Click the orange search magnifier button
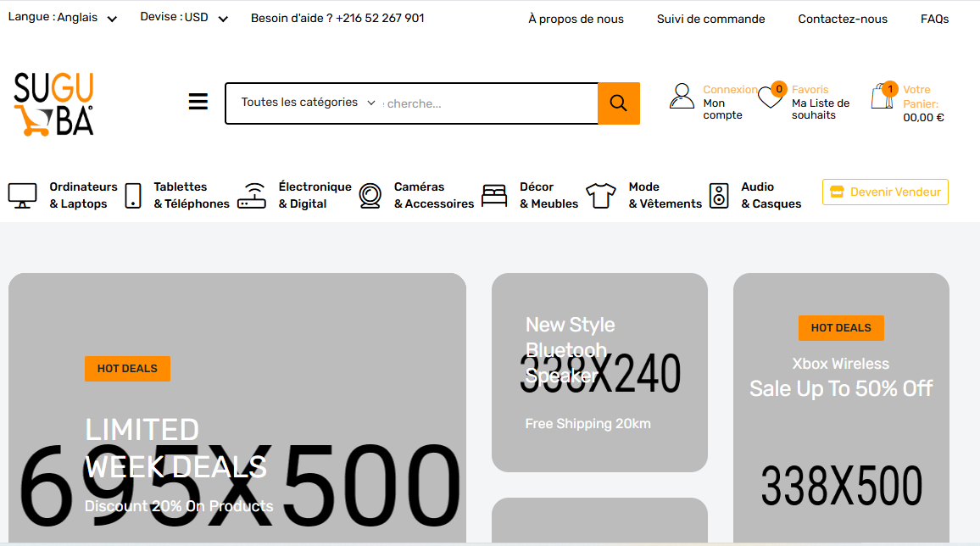 point(618,103)
